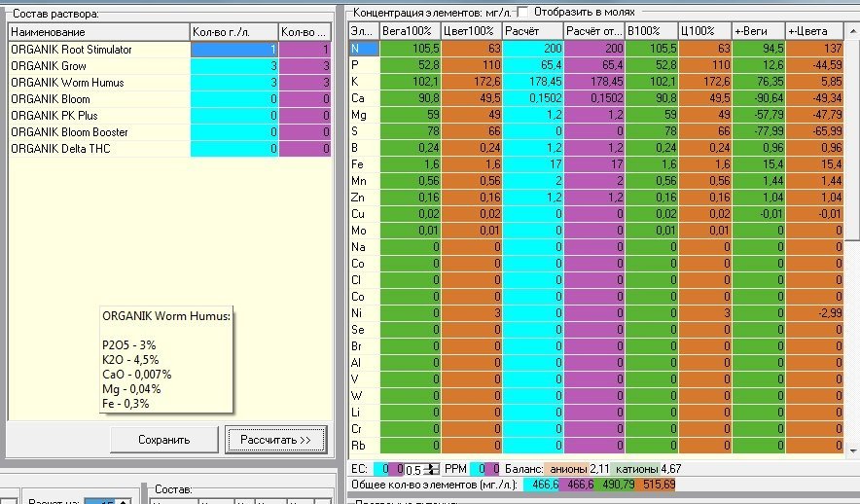Image resolution: width=860 pixels, height=504 pixels.
Task: Select ORGANIK Root Stimulator row
Action: click(x=170, y=50)
